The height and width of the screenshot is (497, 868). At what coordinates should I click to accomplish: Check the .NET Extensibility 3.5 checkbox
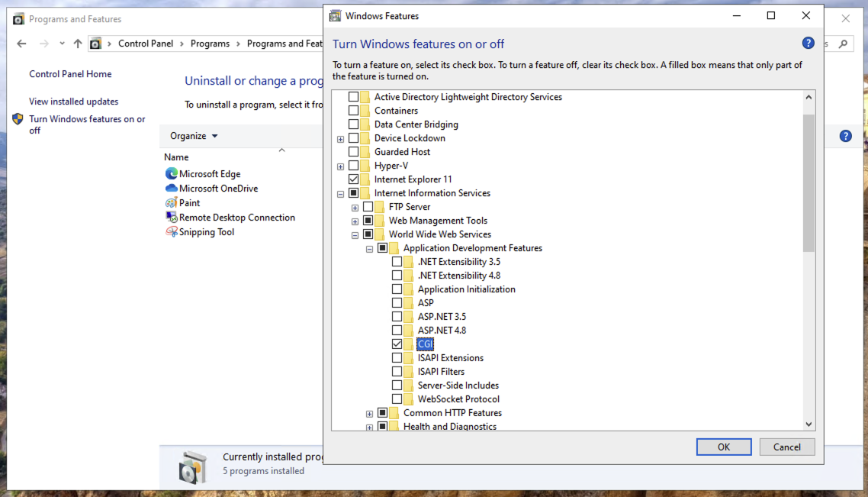(x=397, y=262)
